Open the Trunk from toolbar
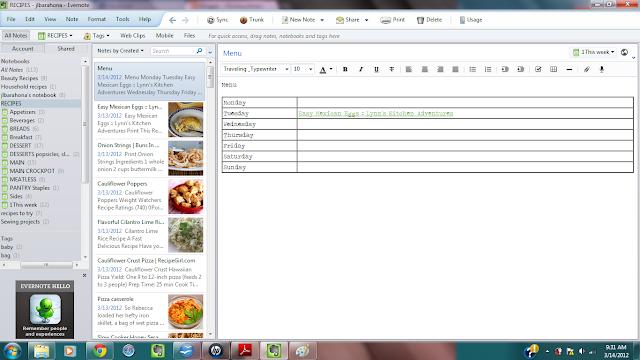Image resolution: width=640 pixels, height=360 pixels. point(252,20)
